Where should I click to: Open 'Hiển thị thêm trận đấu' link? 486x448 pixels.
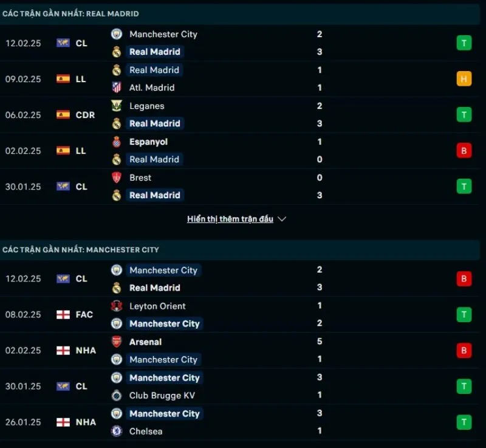pos(230,219)
